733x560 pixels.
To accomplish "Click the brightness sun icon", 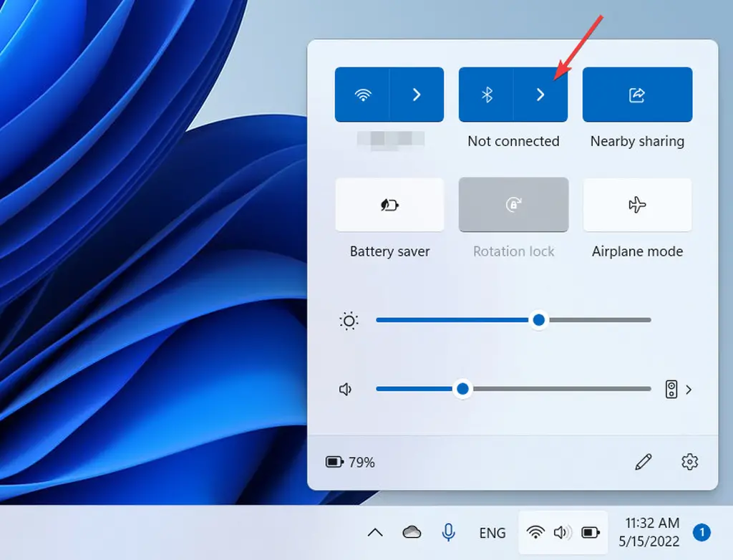I will pos(349,321).
